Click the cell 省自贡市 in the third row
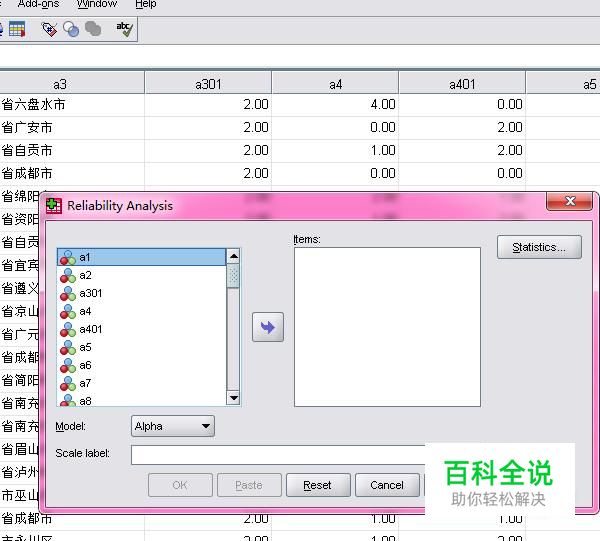This screenshot has width=600, height=541. click(72, 150)
